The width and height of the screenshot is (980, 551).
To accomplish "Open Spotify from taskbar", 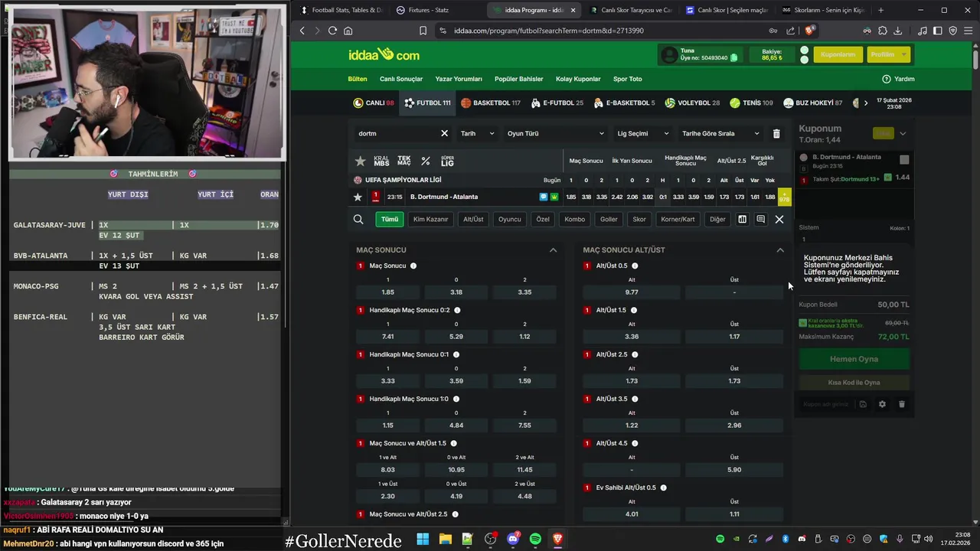I will pos(535,539).
